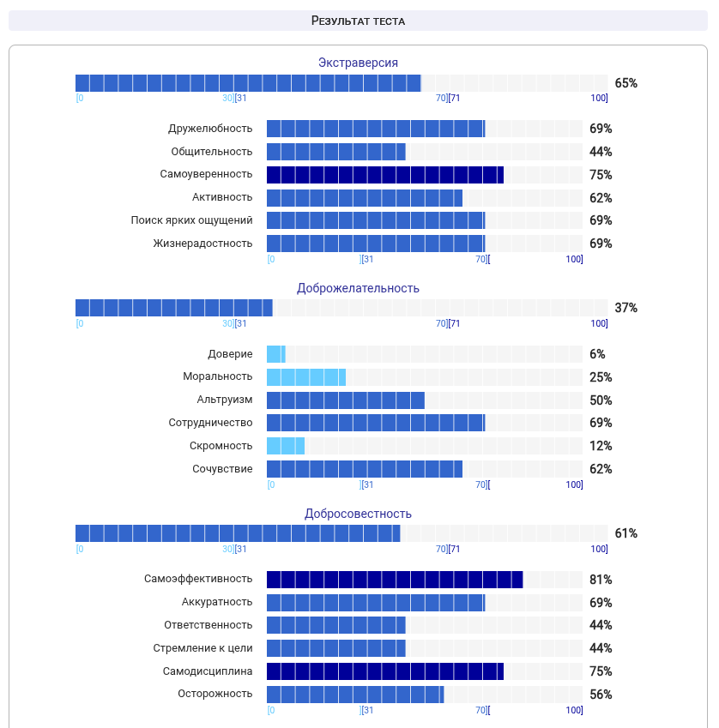
Task: Select the Осторожность label
Action: point(215,694)
